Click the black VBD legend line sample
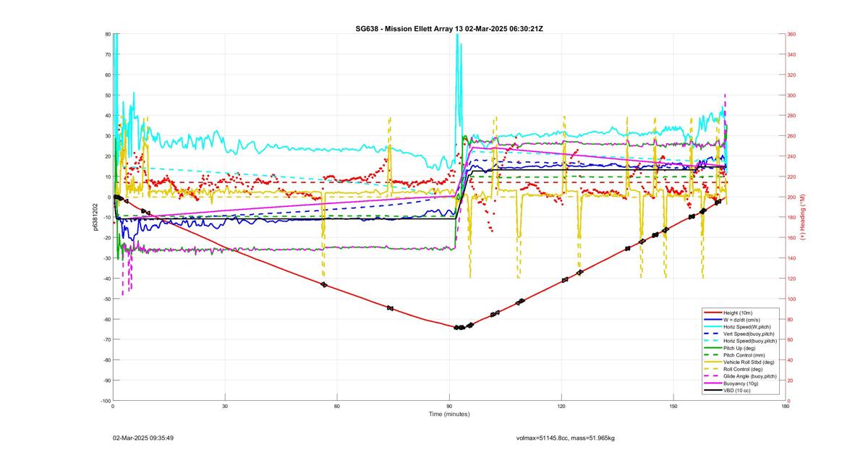Image resolution: width=868 pixels, height=450 pixels. coord(712,390)
